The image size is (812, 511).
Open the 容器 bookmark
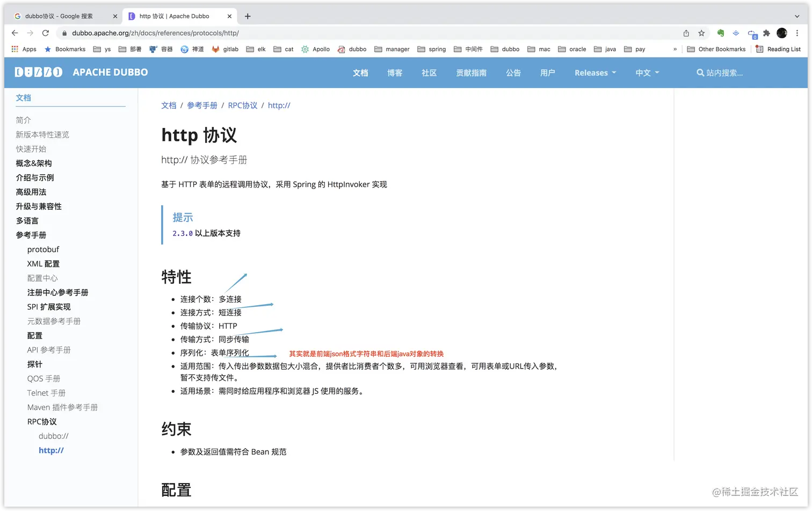[x=161, y=49]
